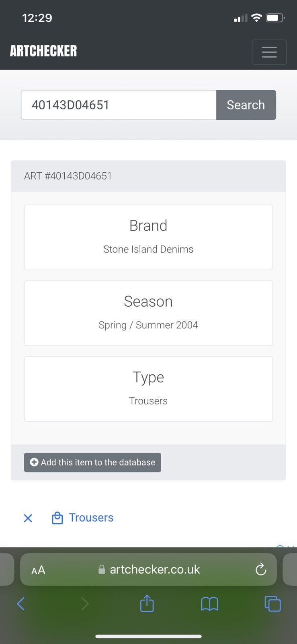Viewport: 297px width, 644px height.
Task: Select the Type card Trousers
Action: tap(148, 389)
